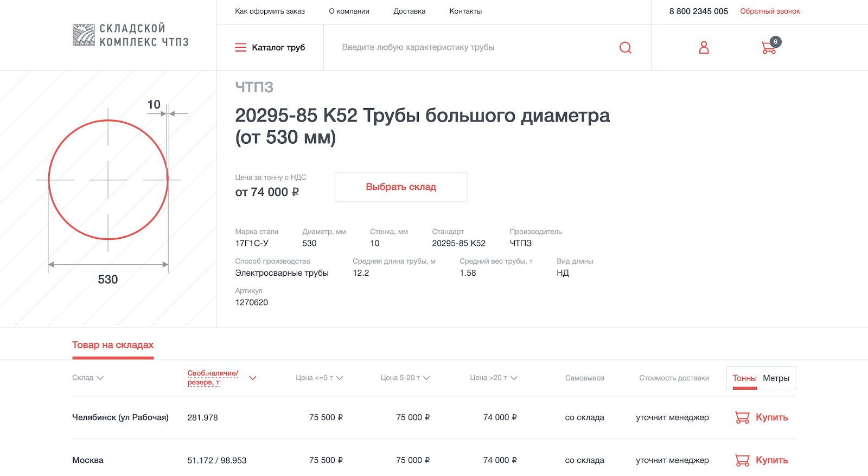Sort by Склад column chevron
Viewport: 868px width, 476px height.
pyautogui.click(x=100, y=378)
